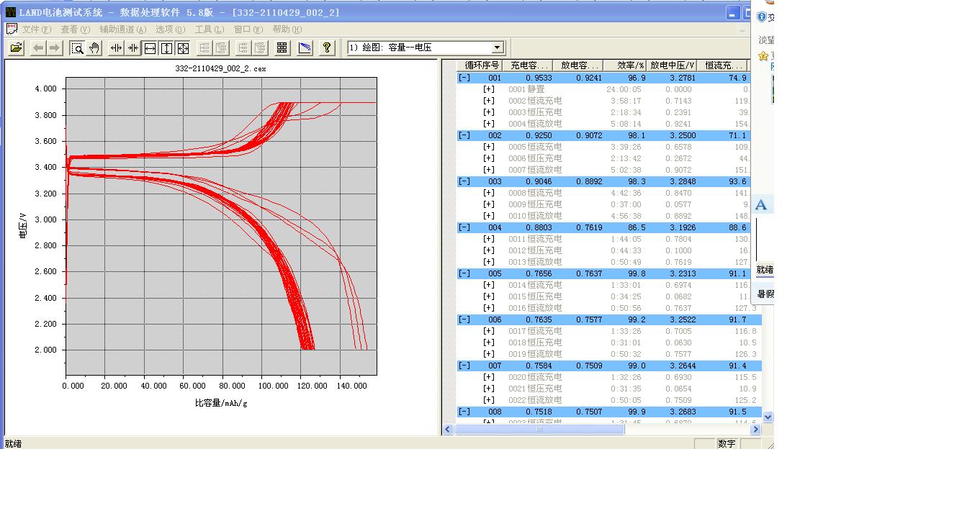The image size is (980, 526).
Task: Collapse cycle 001 row with [-]
Action: tap(464, 78)
